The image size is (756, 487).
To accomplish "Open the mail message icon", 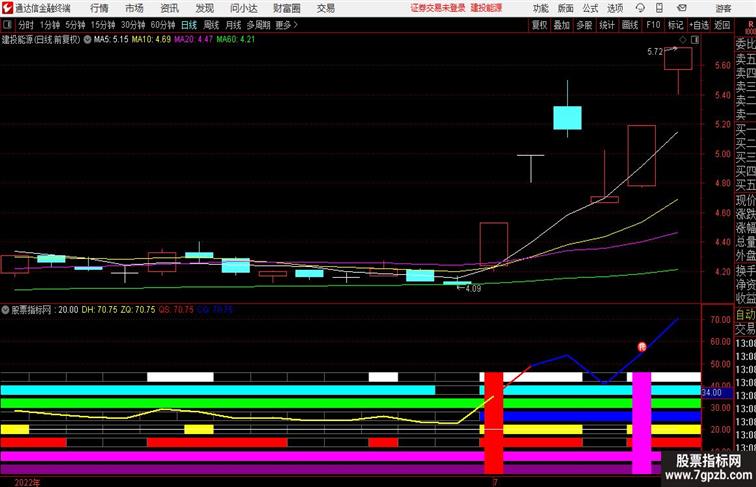I will pos(682,8).
